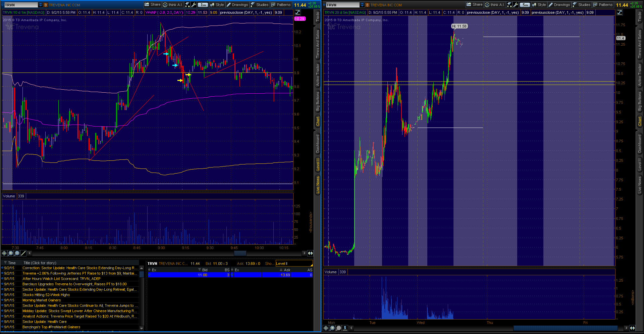Click left chart link indicator dot

(x=3, y=5)
